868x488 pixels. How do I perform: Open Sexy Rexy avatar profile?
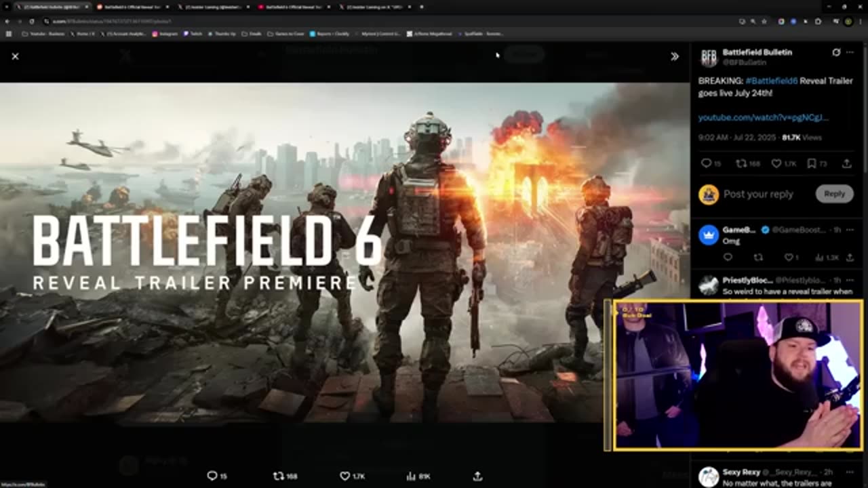(x=709, y=476)
